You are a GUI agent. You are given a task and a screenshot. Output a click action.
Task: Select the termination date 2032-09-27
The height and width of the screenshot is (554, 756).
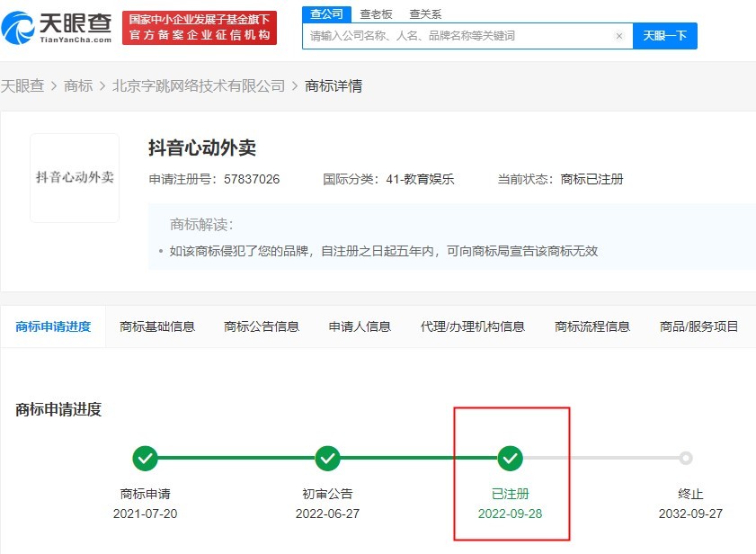[690, 514]
